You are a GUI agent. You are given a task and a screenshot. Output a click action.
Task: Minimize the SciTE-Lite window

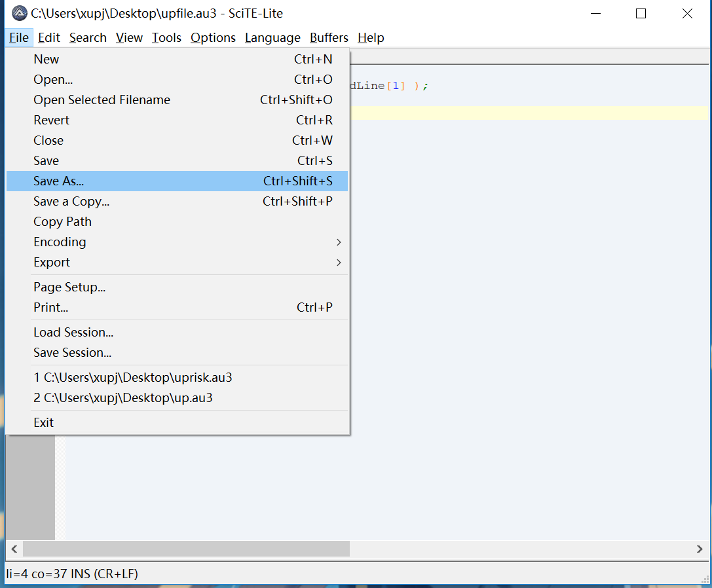[596, 14]
